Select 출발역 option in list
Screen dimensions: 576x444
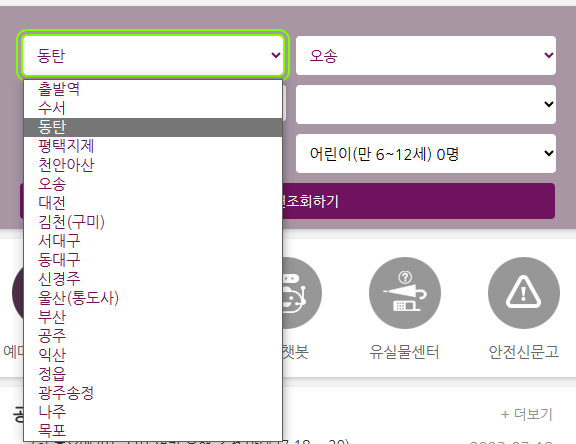[x=153, y=89]
